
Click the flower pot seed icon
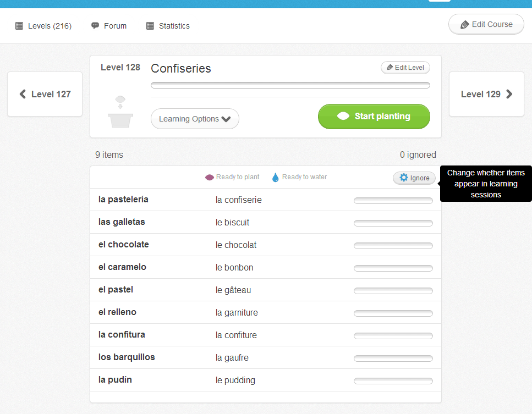click(120, 112)
